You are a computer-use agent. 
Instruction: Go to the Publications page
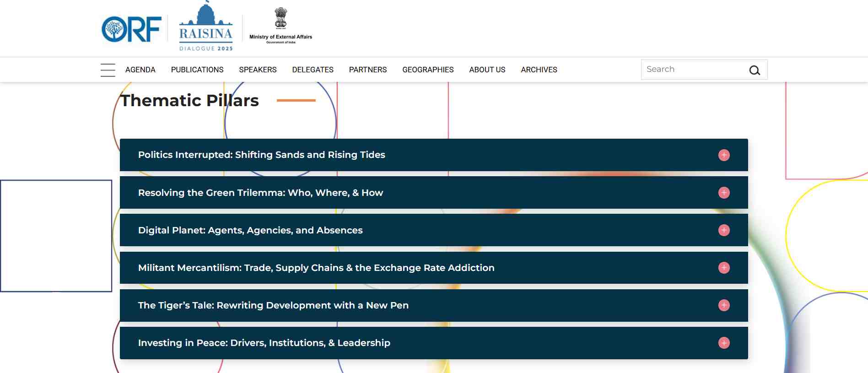197,70
